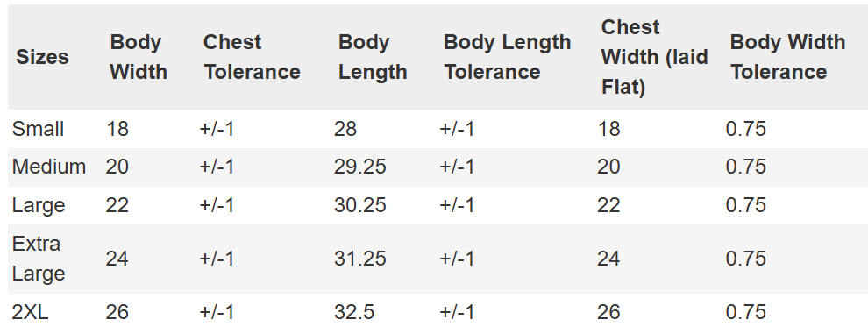
Task: Click the Body Width Tolerance header
Action: 787,57
